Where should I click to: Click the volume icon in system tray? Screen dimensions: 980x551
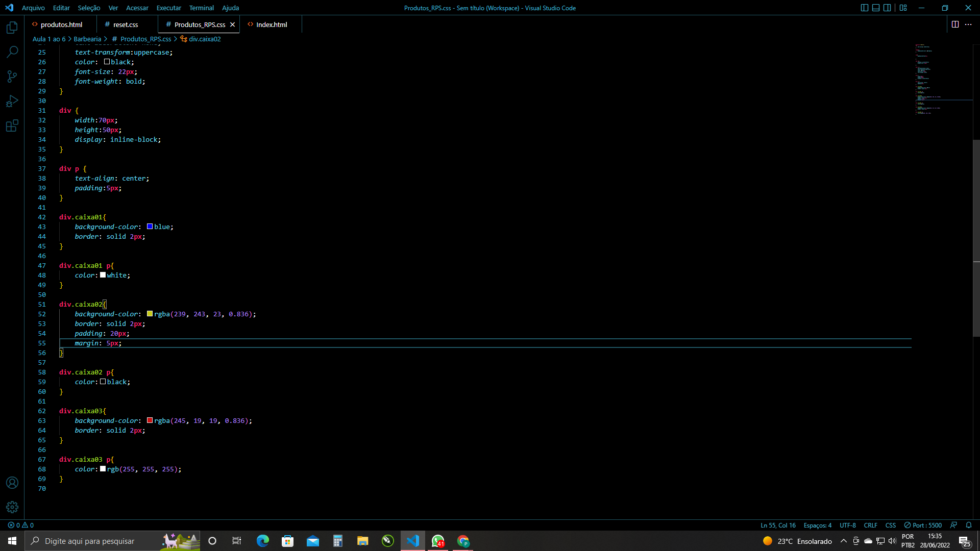tap(892, 541)
